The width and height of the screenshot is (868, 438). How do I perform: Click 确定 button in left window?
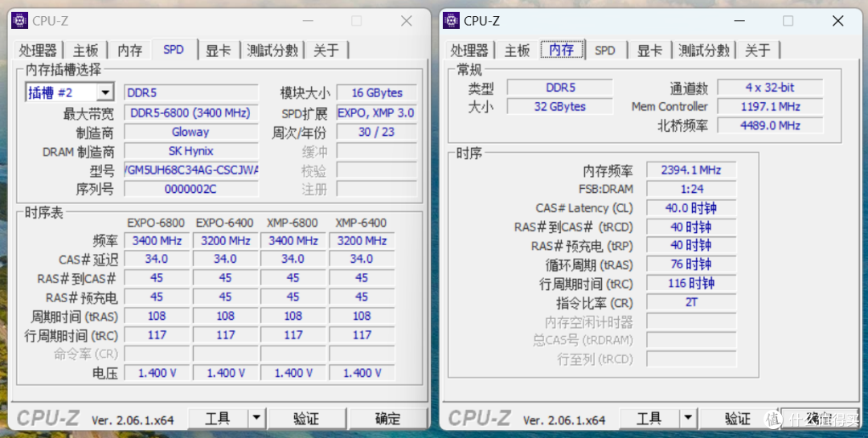click(x=387, y=418)
